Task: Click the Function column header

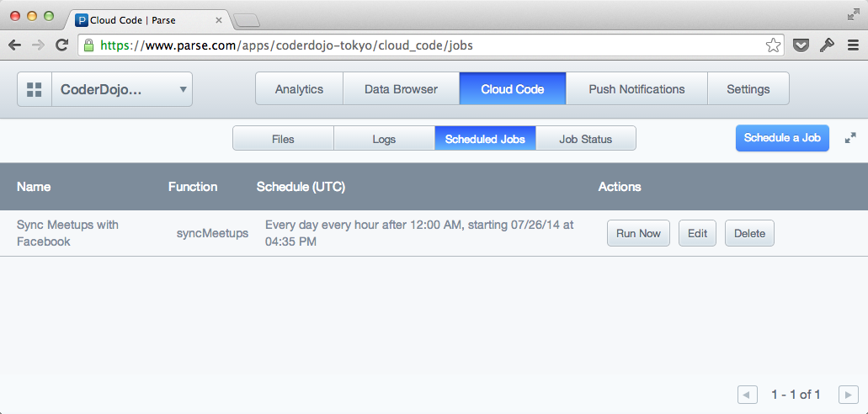Action: click(x=193, y=187)
